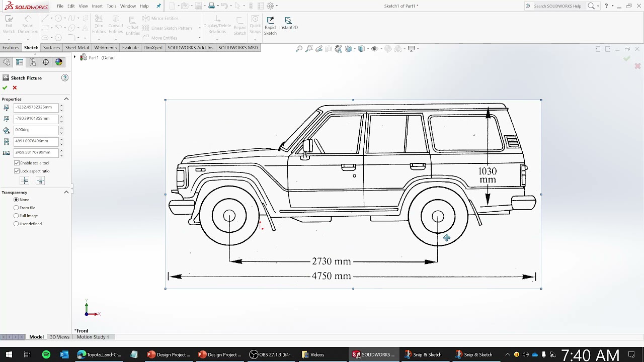Open Sketch Picture help question mark
Image resolution: width=644 pixels, height=362 pixels.
(x=65, y=78)
